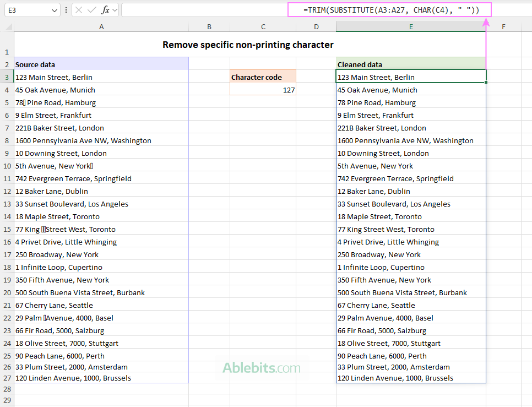The width and height of the screenshot is (532, 407).
Task: Select row 3 header
Action: coord(7,77)
